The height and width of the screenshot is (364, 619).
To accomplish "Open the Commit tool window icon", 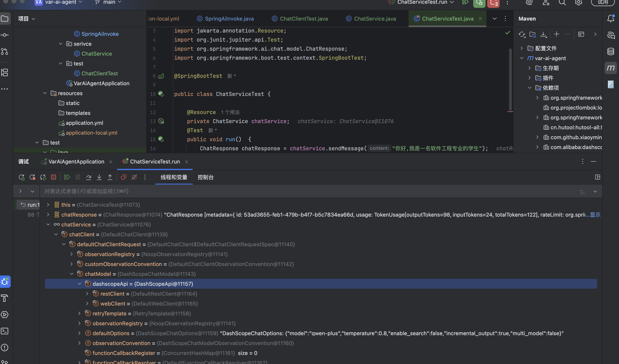I will [x=5, y=35].
